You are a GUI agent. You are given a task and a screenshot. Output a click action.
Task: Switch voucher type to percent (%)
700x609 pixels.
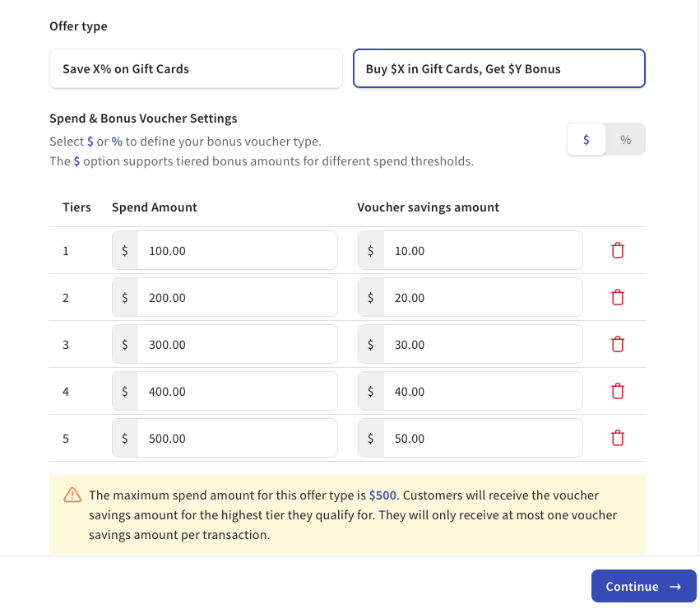[x=626, y=140]
